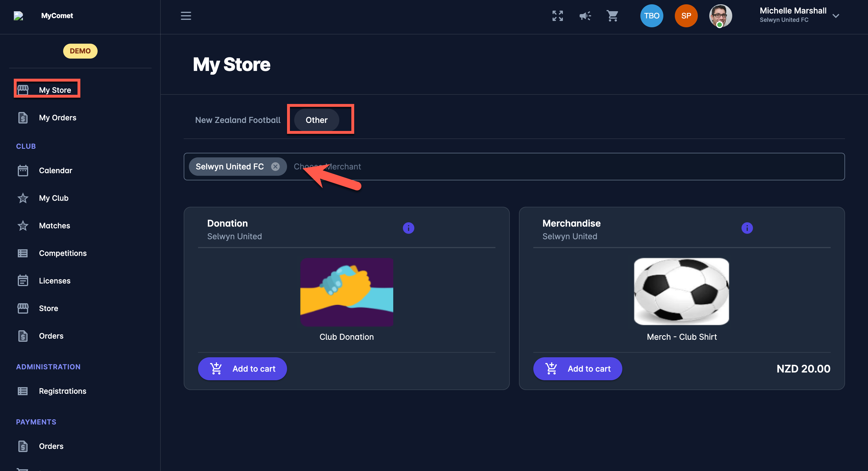
Task: Click the TBO avatar badge
Action: 651,16
